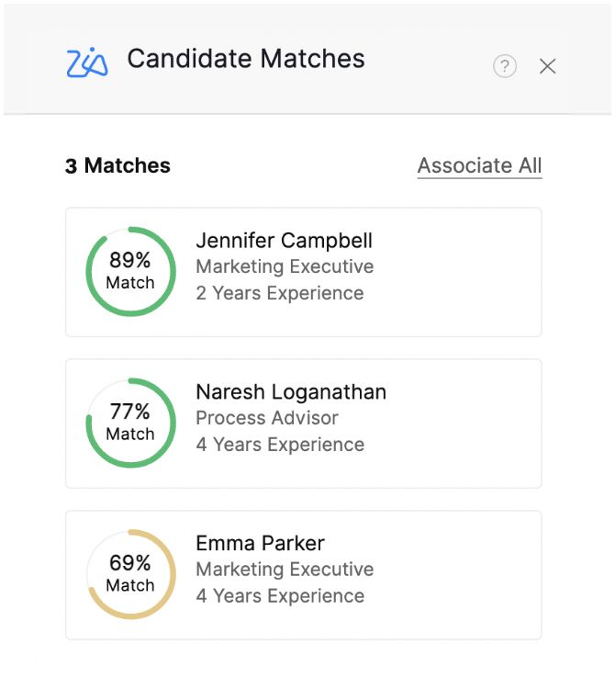
Task: Click the Candidate Matches panel title
Action: [x=246, y=59]
